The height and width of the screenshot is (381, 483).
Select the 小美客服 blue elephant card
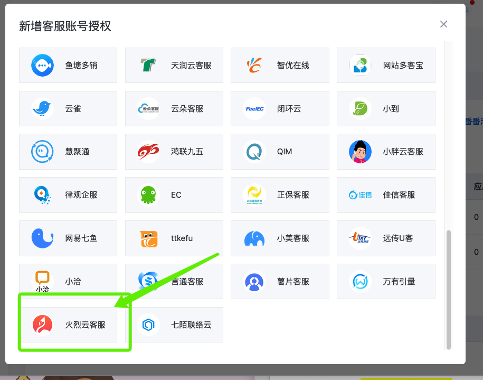[280, 238]
